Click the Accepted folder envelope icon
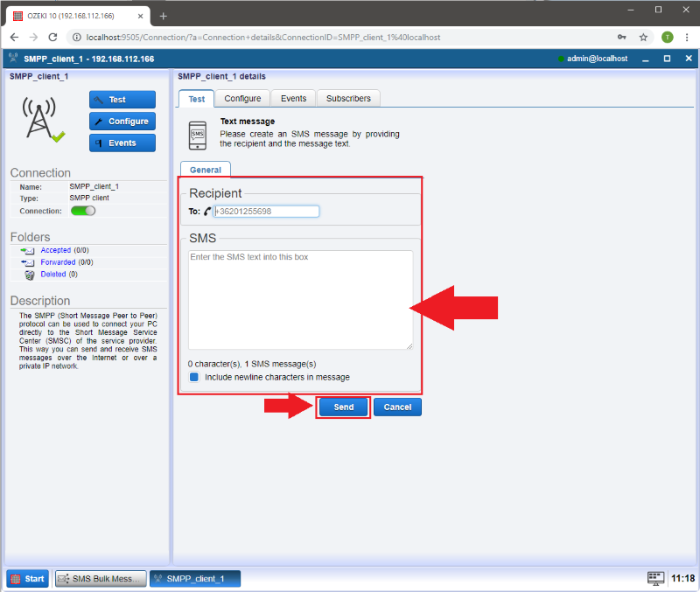 pyautogui.click(x=28, y=250)
